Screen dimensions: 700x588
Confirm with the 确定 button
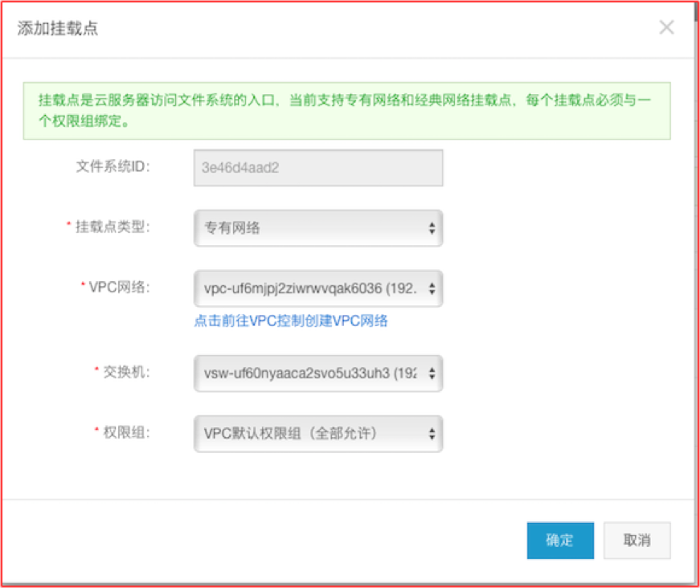[560, 541]
